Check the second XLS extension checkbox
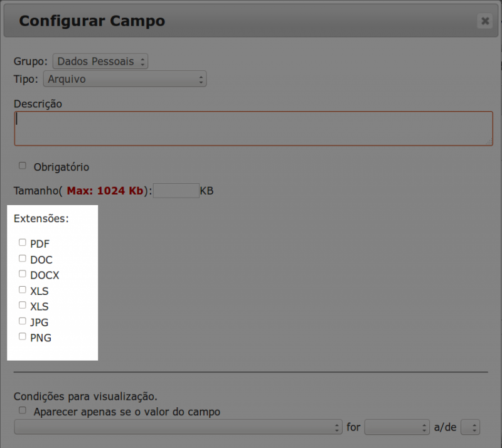Viewport: 502px width, 448px height. [22, 305]
